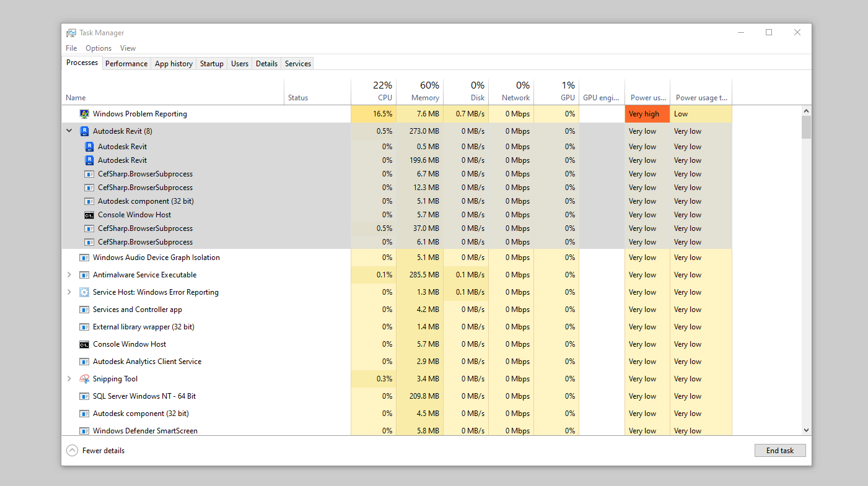
Task: Sort processes by the Memory column
Action: (420, 91)
